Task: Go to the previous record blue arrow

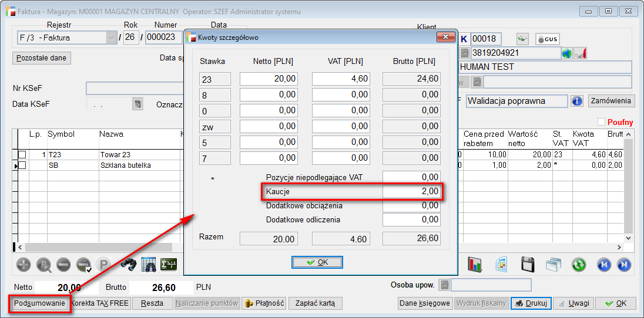Action: [x=604, y=265]
